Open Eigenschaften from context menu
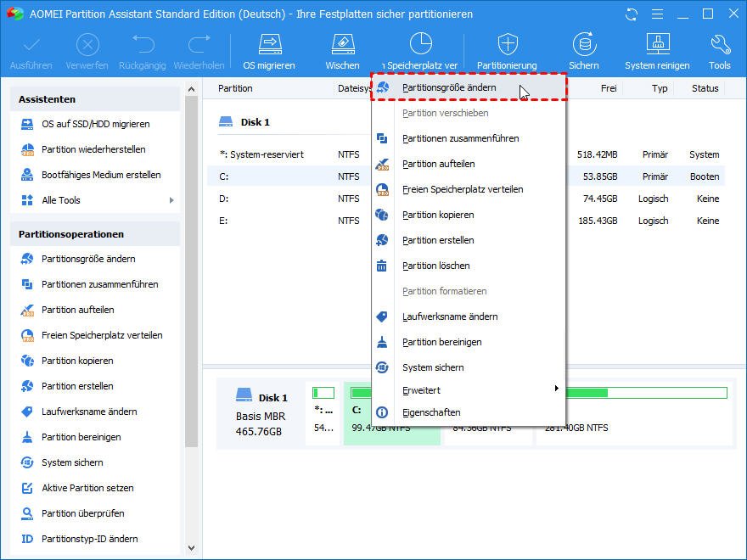 [469, 412]
